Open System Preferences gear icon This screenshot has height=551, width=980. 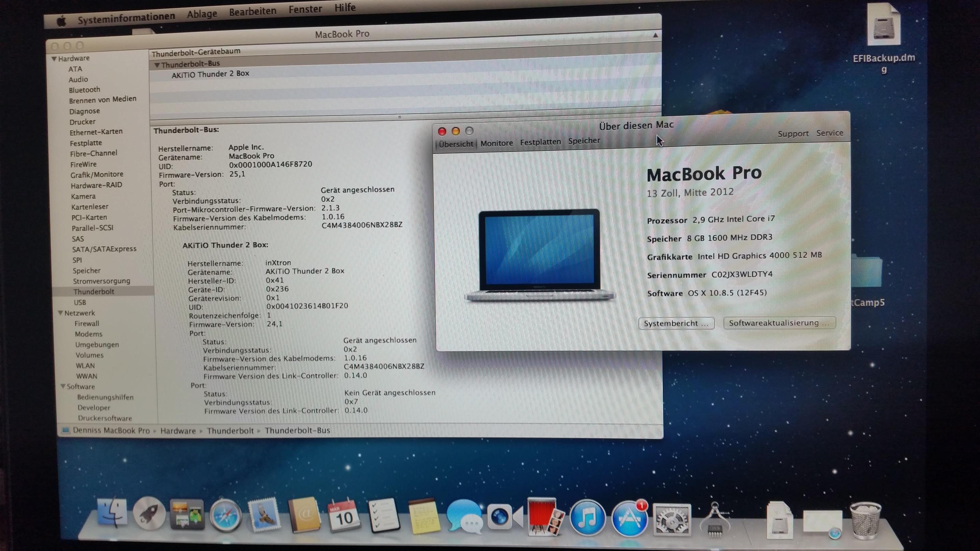(x=672, y=520)
